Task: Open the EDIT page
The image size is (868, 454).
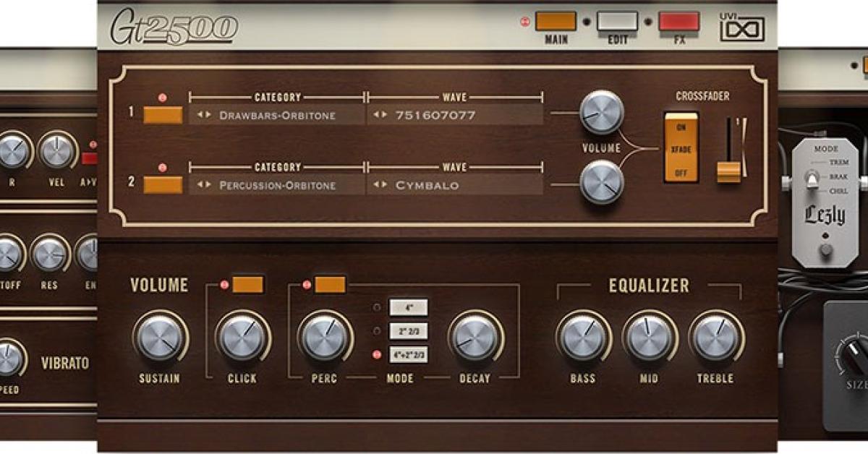Action: point(617,21)
